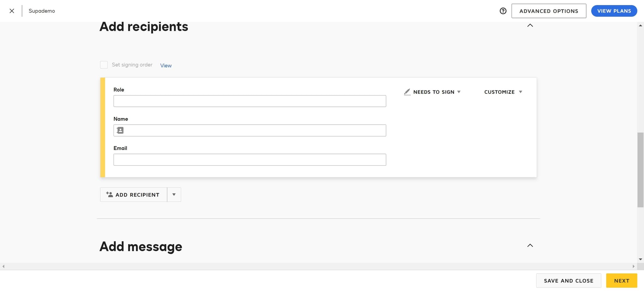644x291 pixels.
Task: Click the add-person icon on Add Recipient
Action: click(109, 195)
